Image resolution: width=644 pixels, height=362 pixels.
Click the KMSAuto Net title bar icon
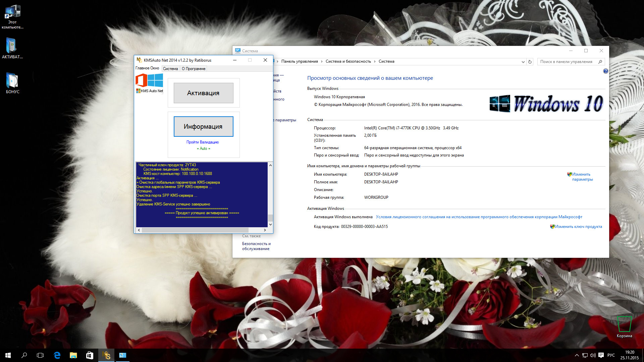pos(139,60)
